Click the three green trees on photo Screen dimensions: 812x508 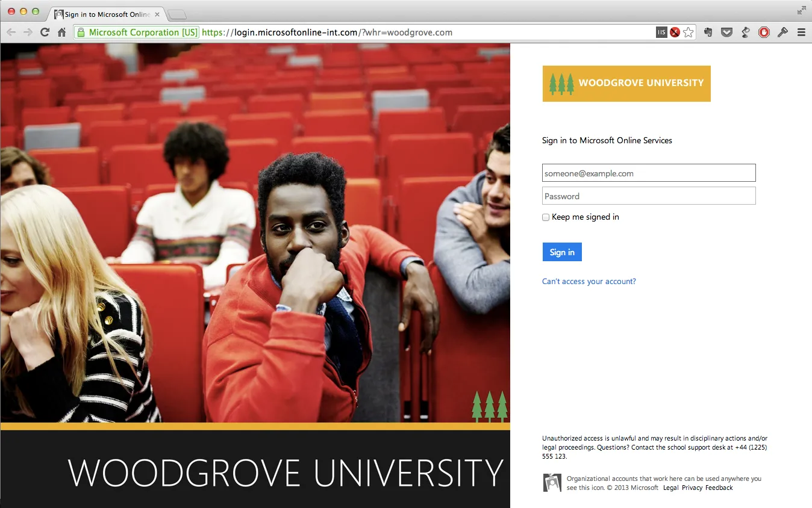tap(490, 406)
